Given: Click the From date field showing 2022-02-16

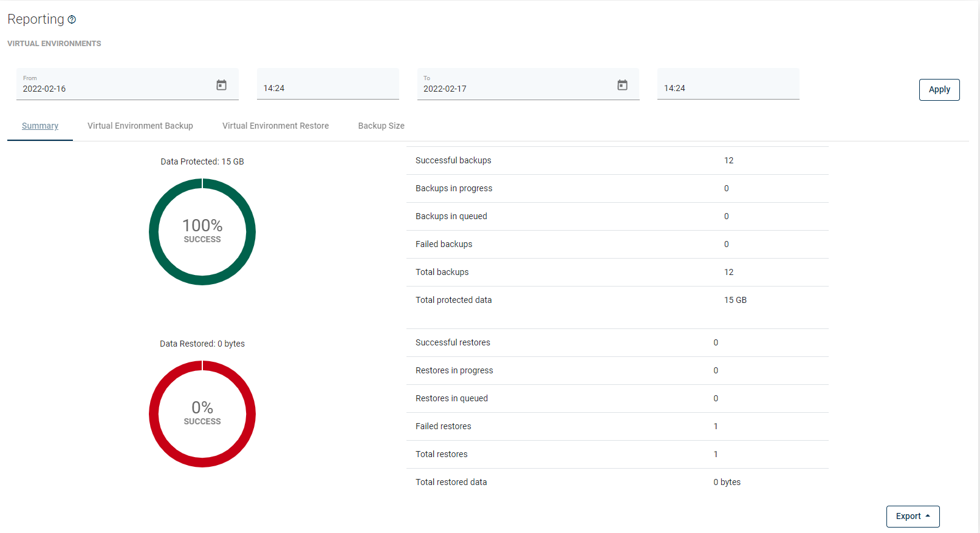Looking at the screenshot, I should [x=115, y=88].
